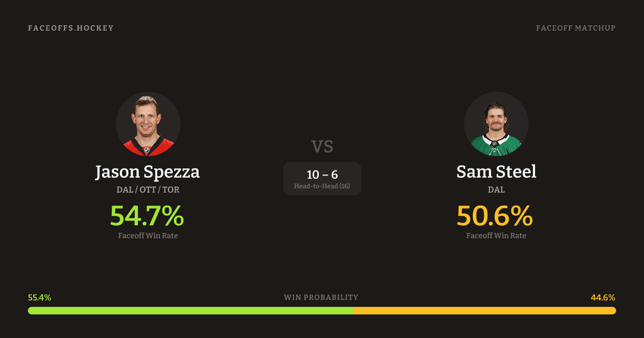Click the 55.4% win probability value
Viewport: 644px width, 338px height.
point(40,297)
